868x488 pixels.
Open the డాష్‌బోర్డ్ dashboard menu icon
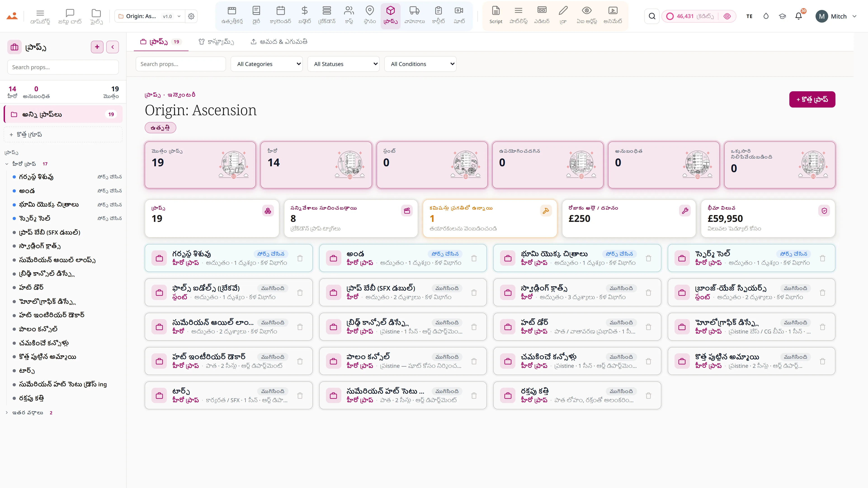point(40,16)
